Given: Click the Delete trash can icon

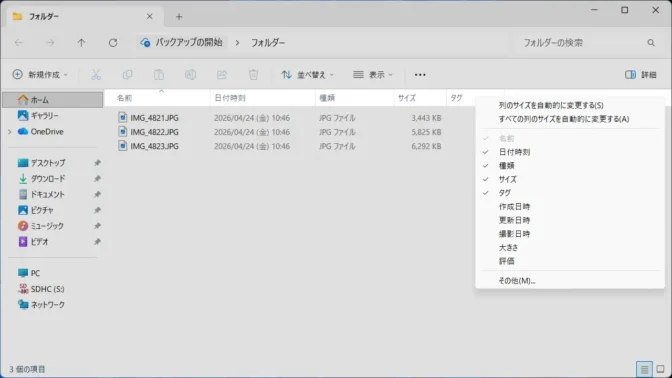Looking at the screenshot, I should click(x=253, y=75).
